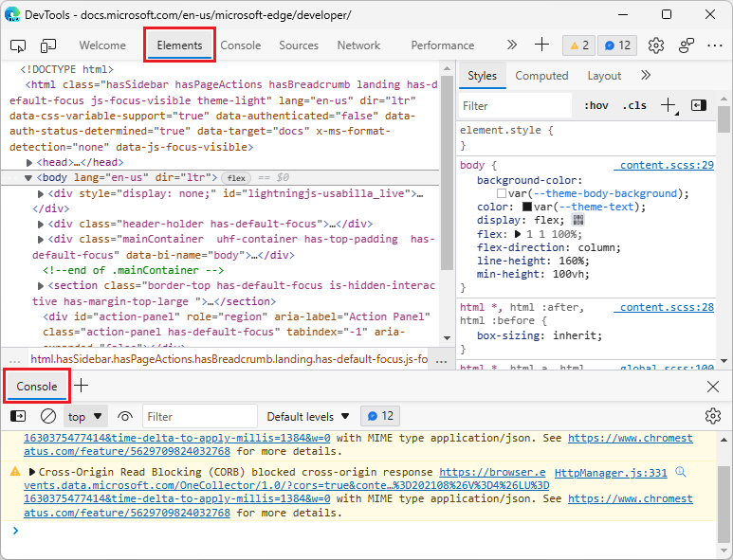Open the flexbox editor icon beside display flex

click(x=578, y=220)
